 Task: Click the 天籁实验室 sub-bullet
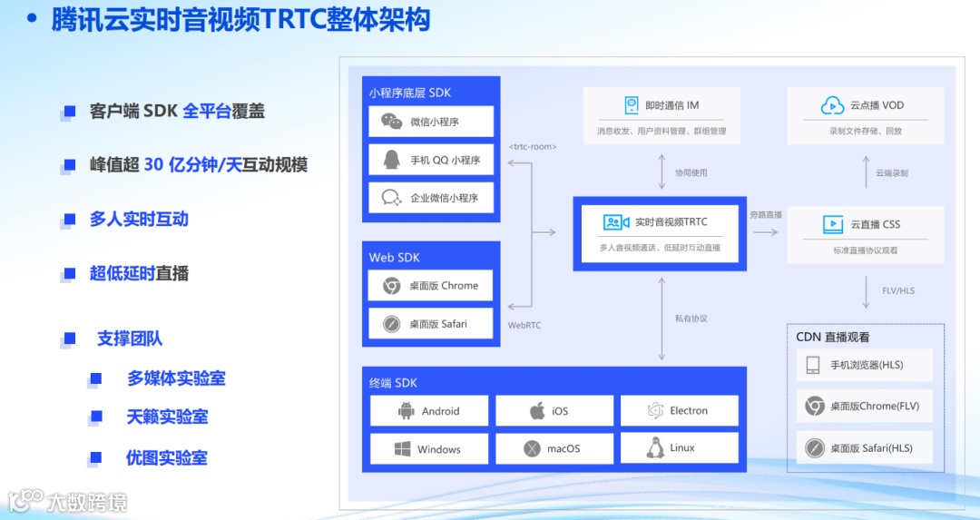pos(167,417)
